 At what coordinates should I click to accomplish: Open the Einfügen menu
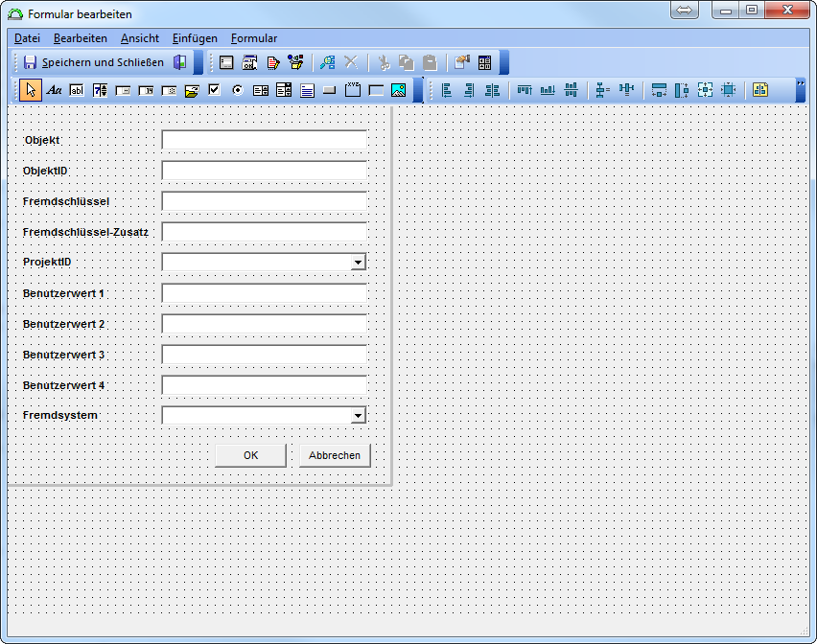coord(195,38)
